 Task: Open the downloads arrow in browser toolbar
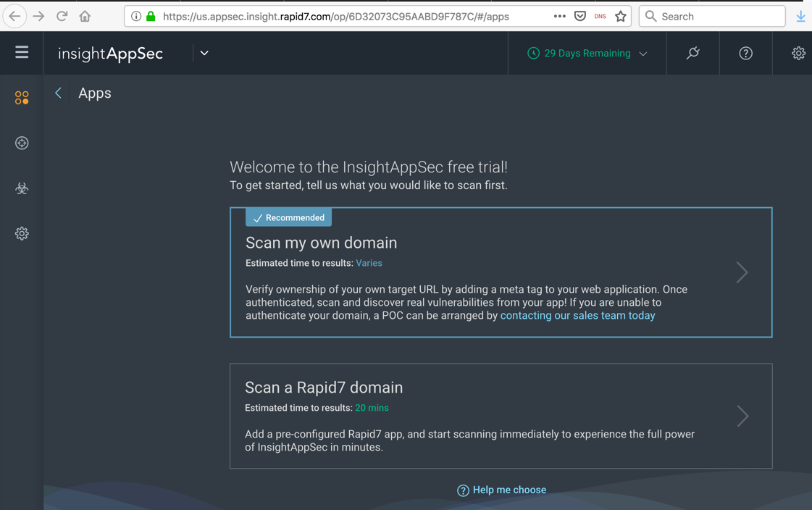coord(800,17)
